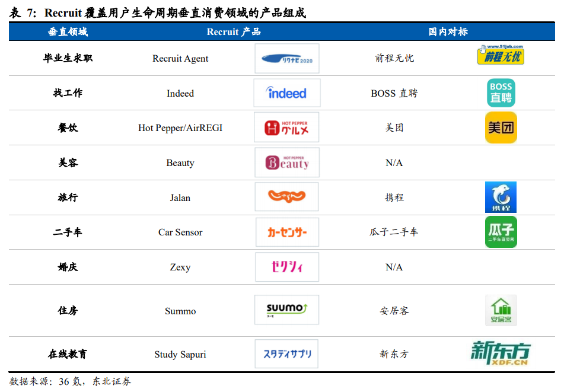
Task: Select the 美容 row label
Action: [x=68, y=162]
